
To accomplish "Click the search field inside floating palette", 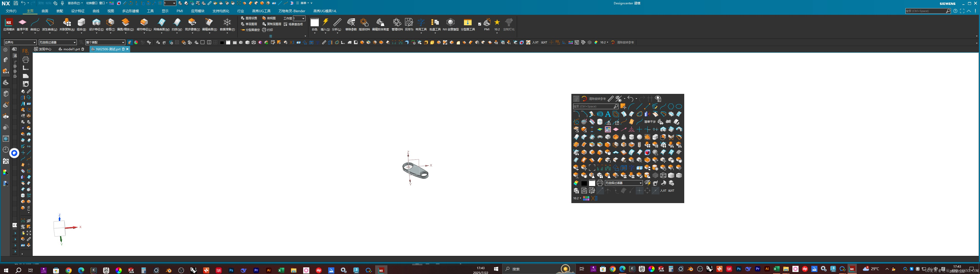I will click(x=596, y=106).
